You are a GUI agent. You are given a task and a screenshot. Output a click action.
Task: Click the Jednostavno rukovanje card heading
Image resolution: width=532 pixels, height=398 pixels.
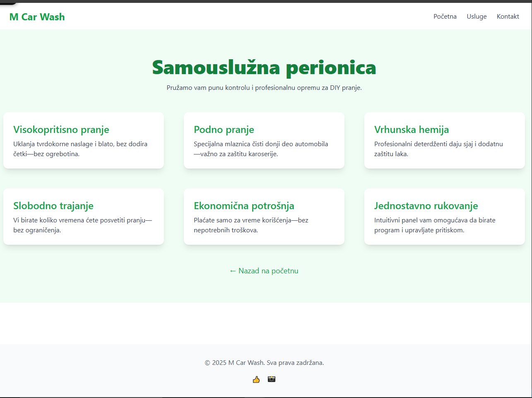pos(426,206)
